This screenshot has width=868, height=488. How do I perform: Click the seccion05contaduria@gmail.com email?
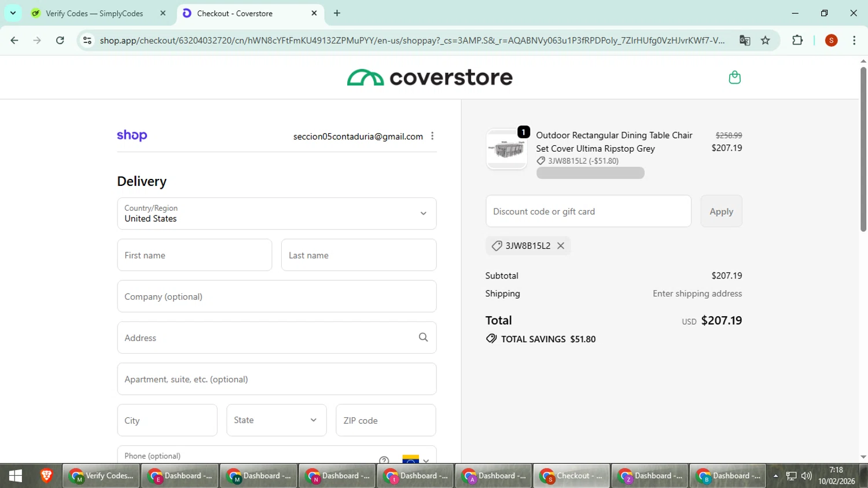point(358,136)
